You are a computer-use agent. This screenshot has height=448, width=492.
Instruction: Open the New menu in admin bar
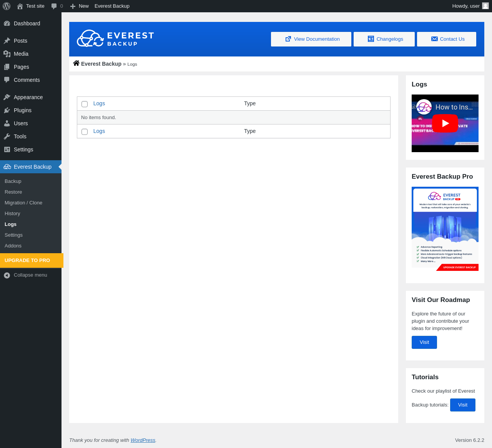[x=80, y=6]
